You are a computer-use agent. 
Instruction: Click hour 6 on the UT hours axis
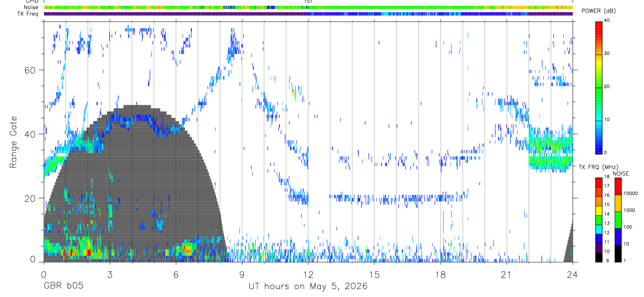tap(176, 274)
